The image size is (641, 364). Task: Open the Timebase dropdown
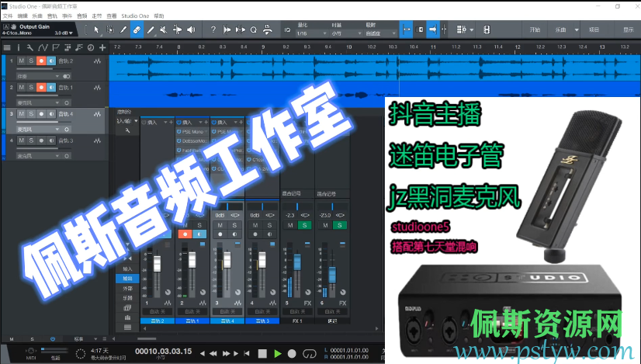347,33
